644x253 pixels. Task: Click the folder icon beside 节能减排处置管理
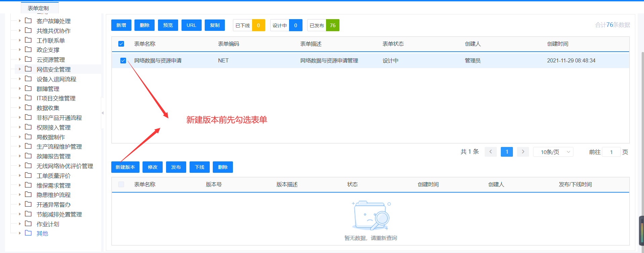28,214
